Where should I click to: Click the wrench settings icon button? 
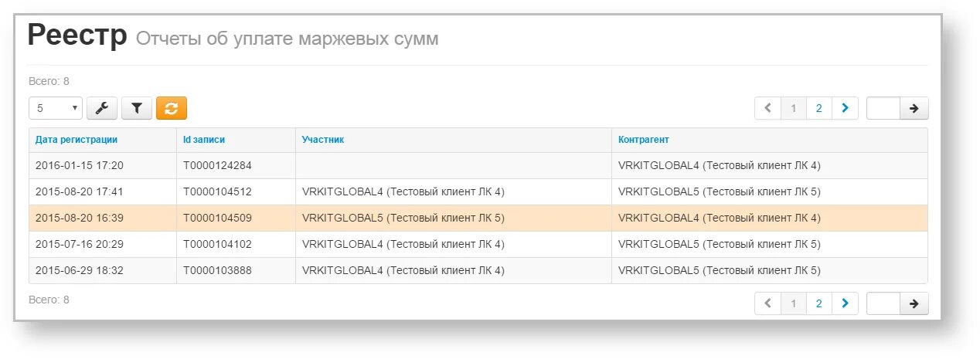102,108
